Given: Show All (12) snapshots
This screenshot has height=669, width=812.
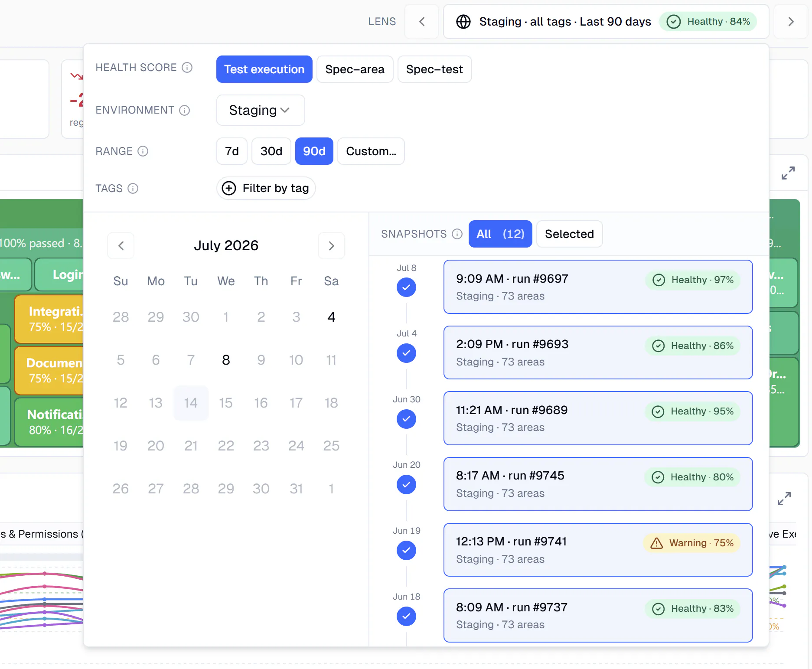Looking at the screenshot, I should pos(500,234).
